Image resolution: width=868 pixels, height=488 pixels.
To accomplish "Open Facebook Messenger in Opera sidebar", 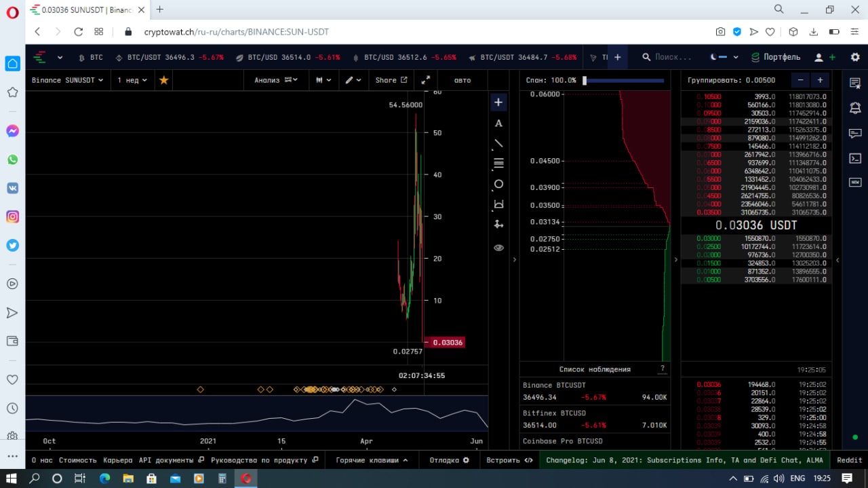I will [12, 131].
